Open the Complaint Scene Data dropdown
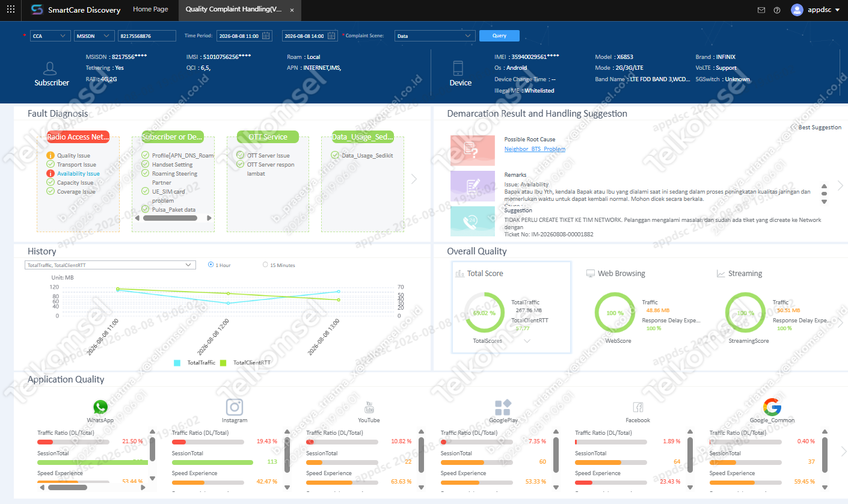The width and height of the screenshot is (848, 504). coord(435,36)
